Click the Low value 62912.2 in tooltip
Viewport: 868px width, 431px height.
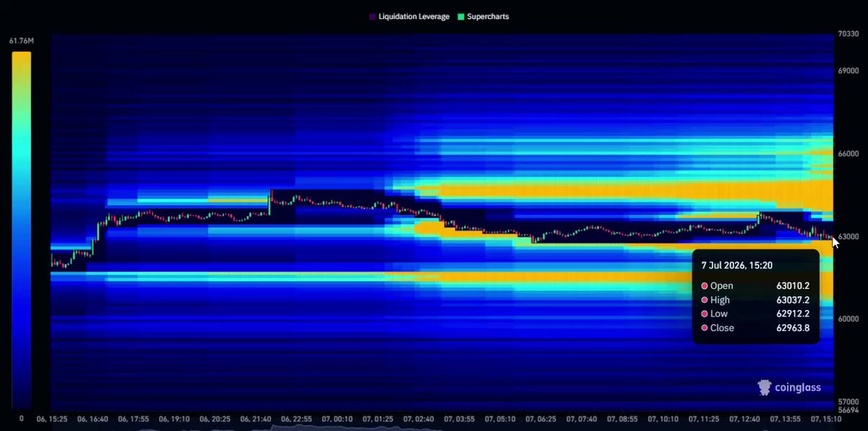click(793, 314)
